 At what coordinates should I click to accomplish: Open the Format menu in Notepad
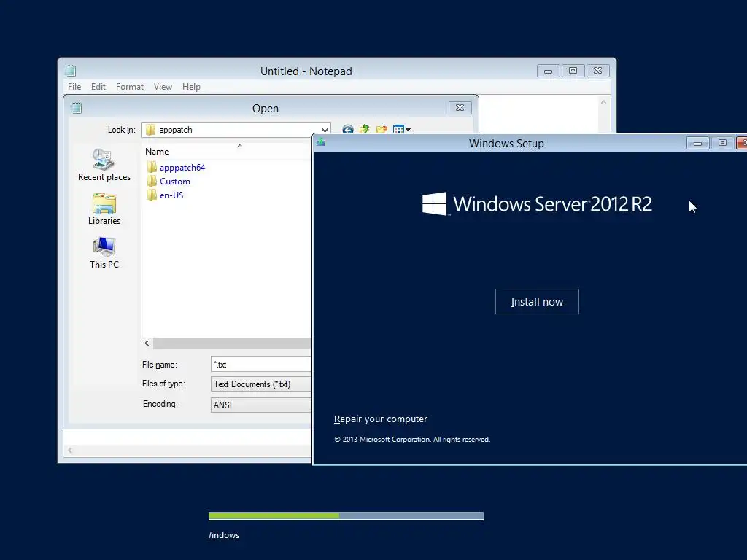point(130,87)
